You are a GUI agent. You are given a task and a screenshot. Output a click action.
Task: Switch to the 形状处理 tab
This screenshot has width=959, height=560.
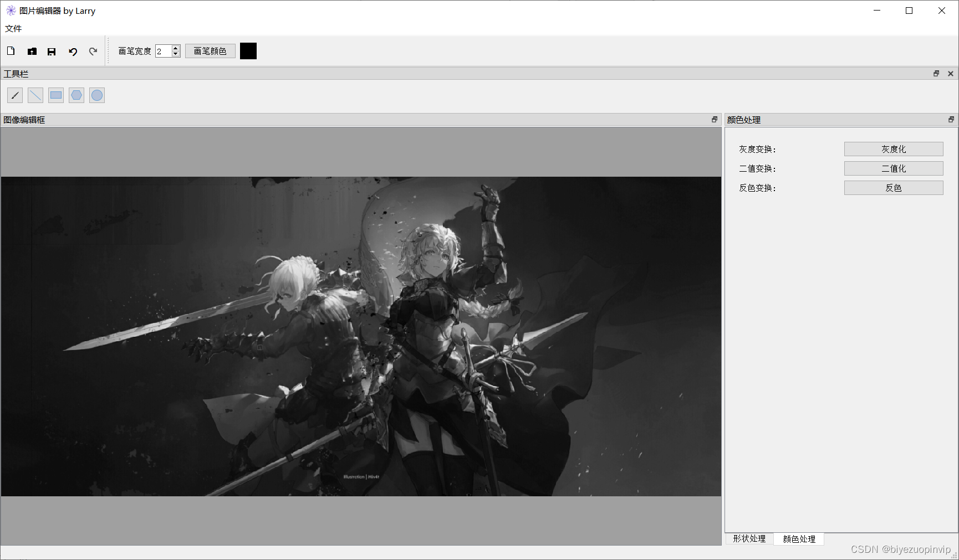pyautogui.click(x=749, y=538)
